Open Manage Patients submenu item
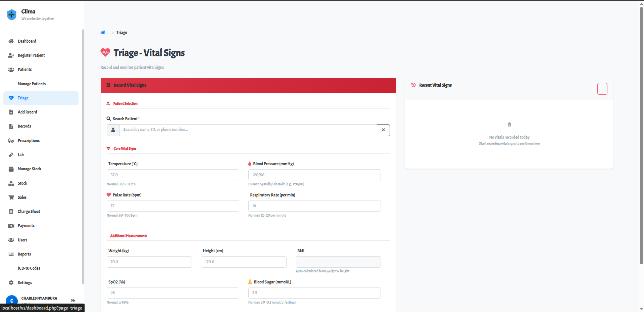 tap(32, 84)
